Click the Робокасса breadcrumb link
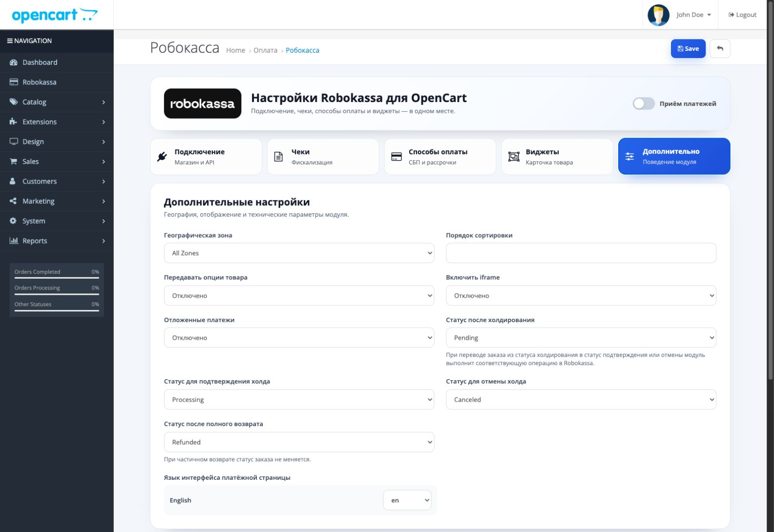Screen dimensions: 774x532 (x=302, y=50)
